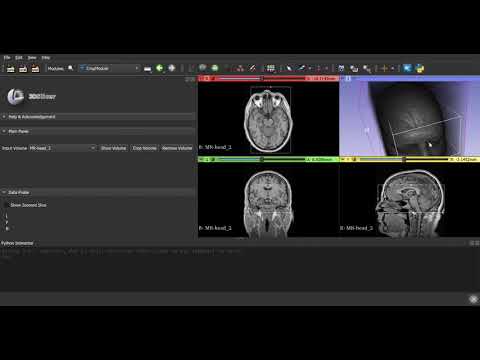Select the mouse pointer mode arrow icon

[x=289, y=68]
